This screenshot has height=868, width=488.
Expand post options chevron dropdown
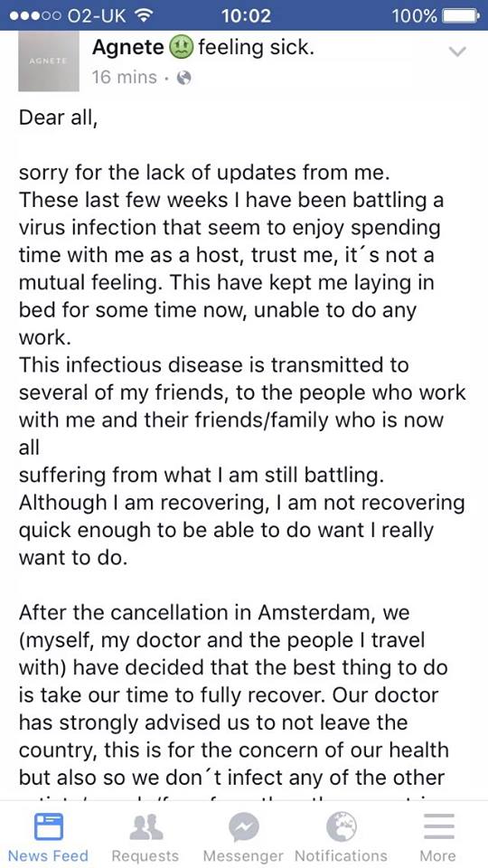click(x=458, y=52)
